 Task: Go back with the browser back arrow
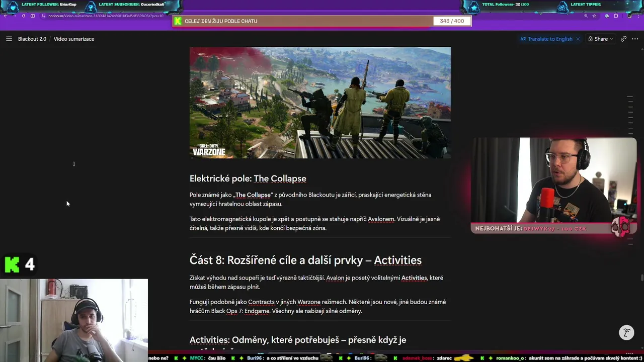pyautogui.click(x=6, y=16)
